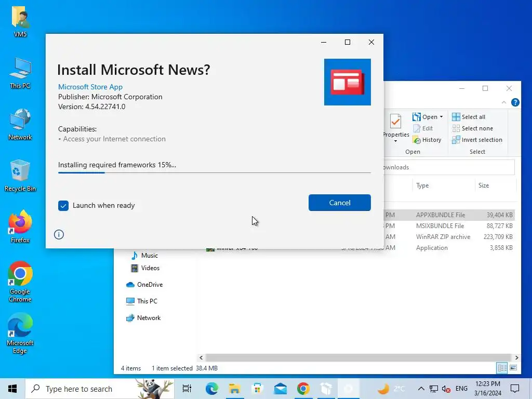This screenshot has width=532, height=399.
Task: Open File Explorer help icon
Action: 515,102
